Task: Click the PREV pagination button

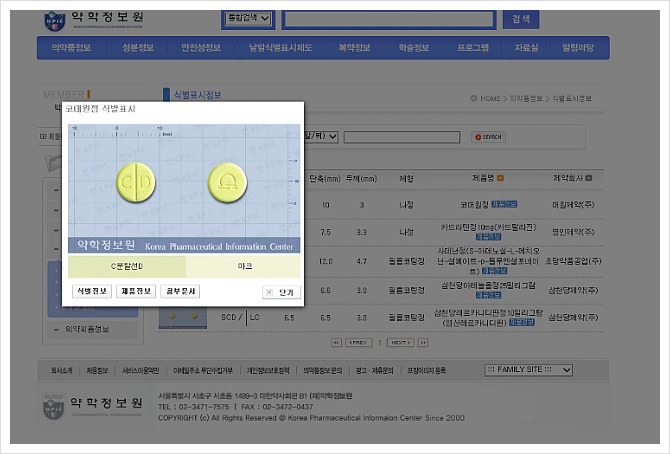Action: point(358,342)
